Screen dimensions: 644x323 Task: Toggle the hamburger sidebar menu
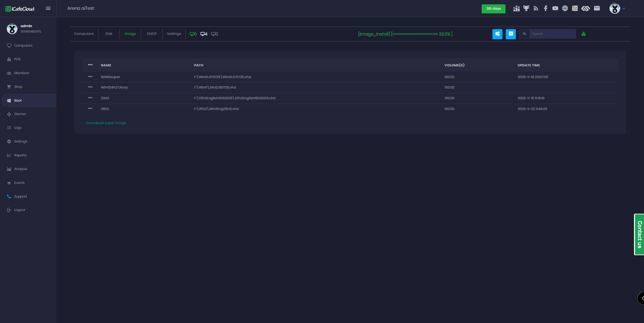click(x=48, y=8)
